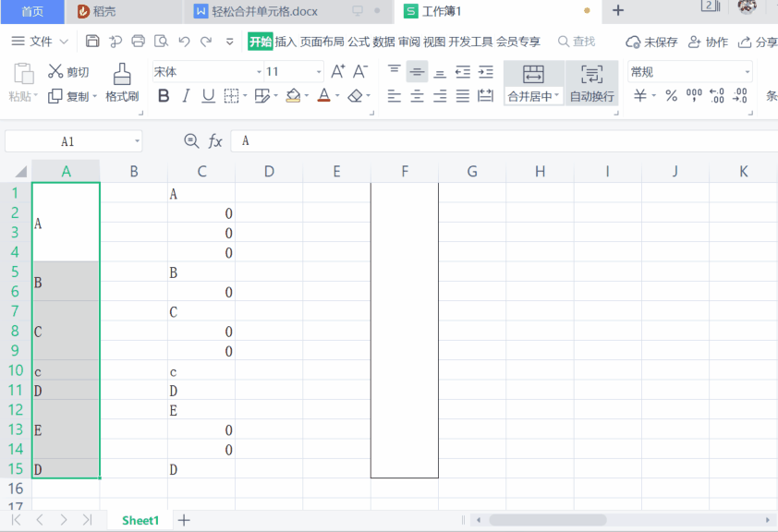Toggle bold formatting
Screen dimensions: 778x532
(164, 96)
